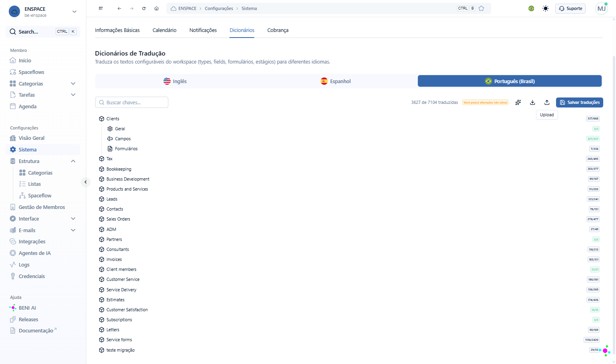Toggle the light/dark theme sun icon
The image size is (616, 364).
point(546,8)
